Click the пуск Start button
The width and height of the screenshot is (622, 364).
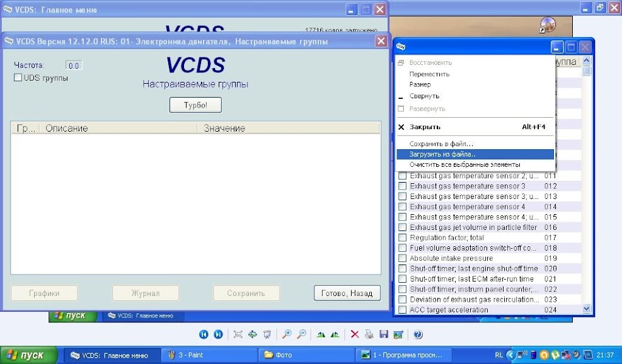(x=28, y=355)
